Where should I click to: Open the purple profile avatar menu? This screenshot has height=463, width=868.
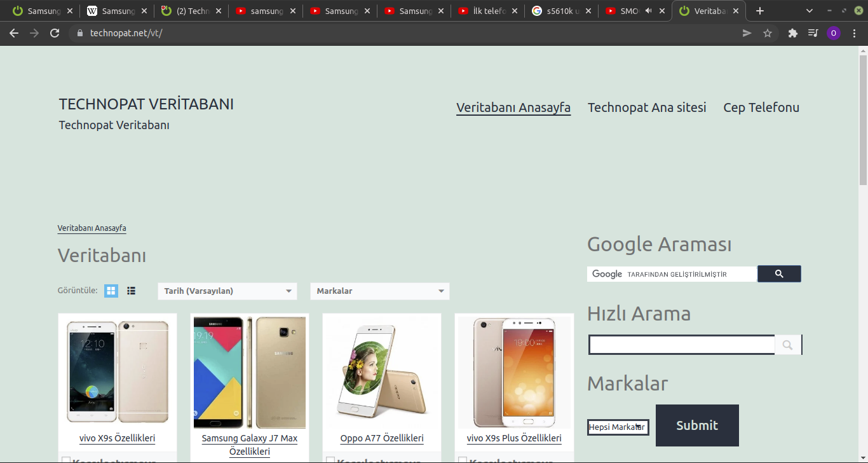[x=833, y=33]
